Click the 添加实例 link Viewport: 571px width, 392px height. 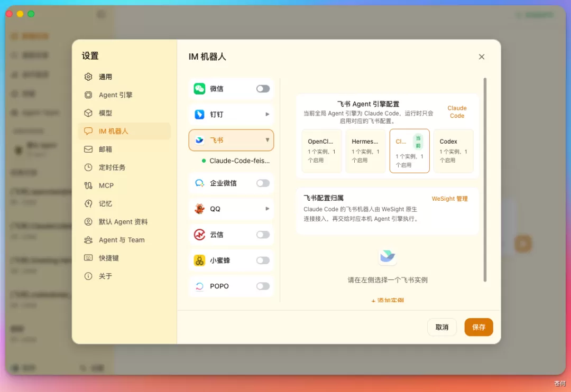(388, 300)
